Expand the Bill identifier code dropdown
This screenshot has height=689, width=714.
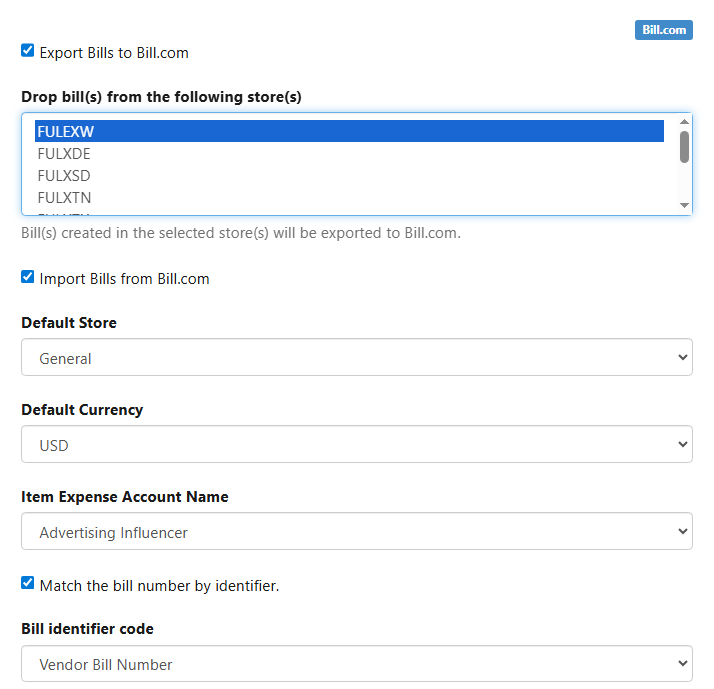click(356, 664)
